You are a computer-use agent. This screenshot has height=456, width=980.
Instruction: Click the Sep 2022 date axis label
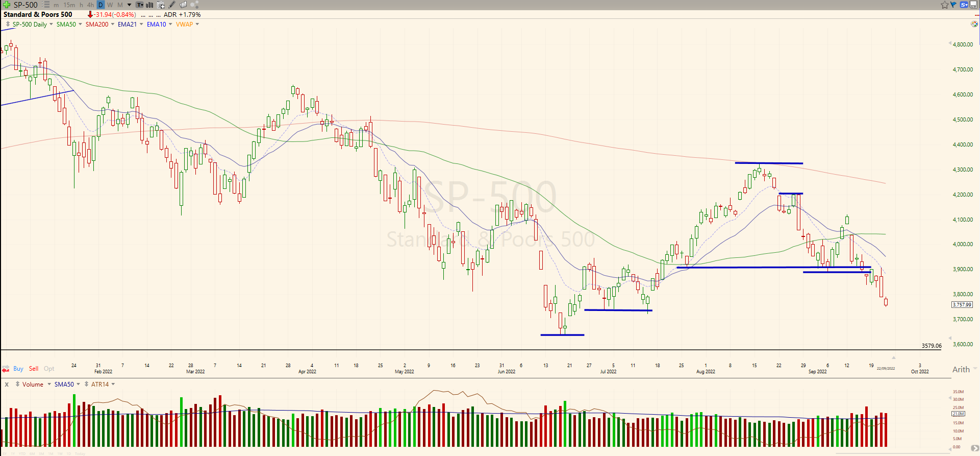(817, 371)
